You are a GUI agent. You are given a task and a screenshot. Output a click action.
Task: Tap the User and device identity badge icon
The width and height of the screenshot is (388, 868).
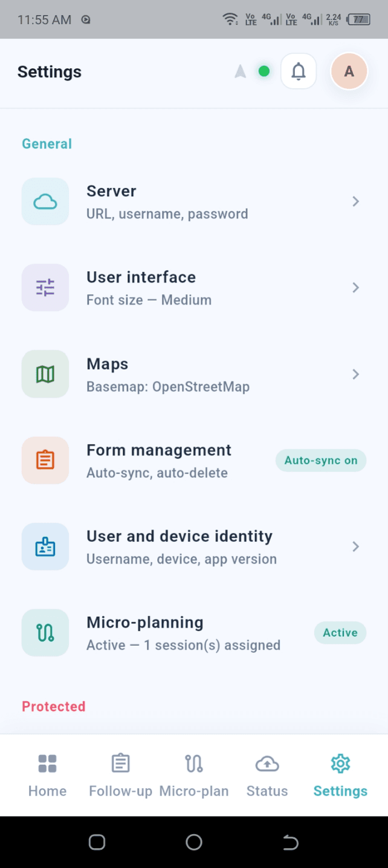point(45,547)
